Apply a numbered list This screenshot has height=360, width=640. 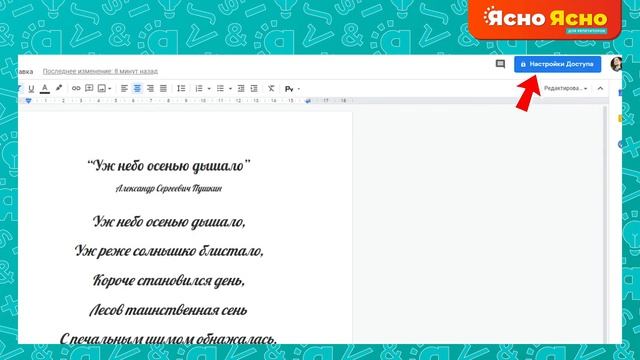pyautogui.click(x=199, y=88)
